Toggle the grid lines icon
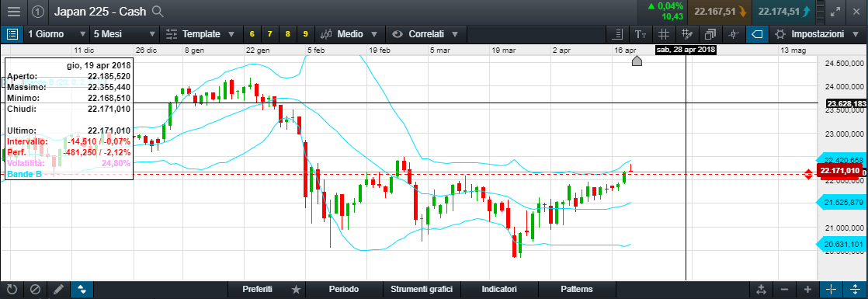Viewport: 868px width, 299px height. click(665, 34)
